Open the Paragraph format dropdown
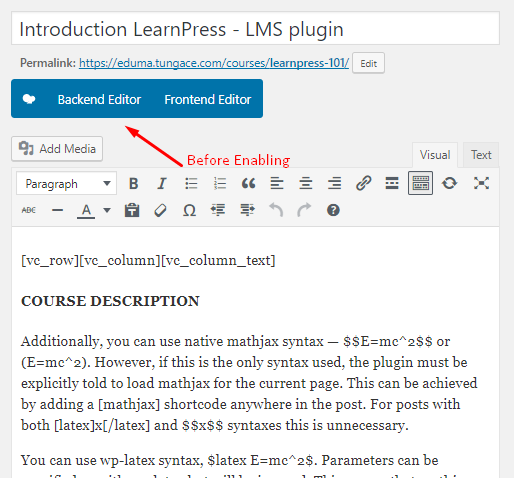Screen dimensions: 514x478 [66, 183]
